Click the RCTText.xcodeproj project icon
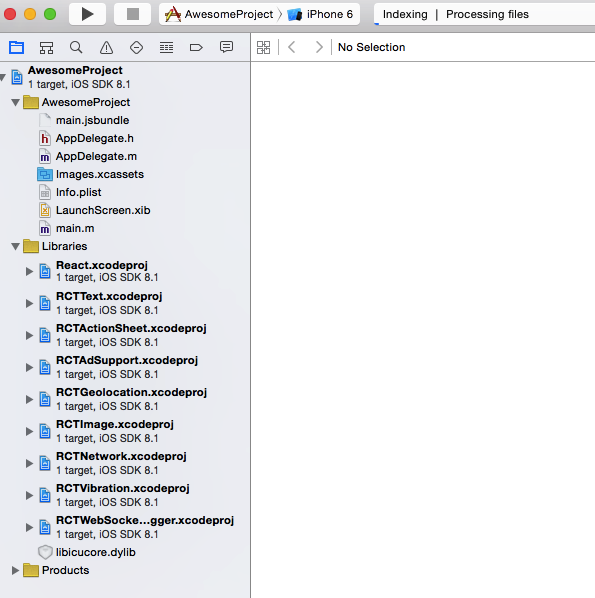The height and width of the screenshot is (598, 595). 45,303
